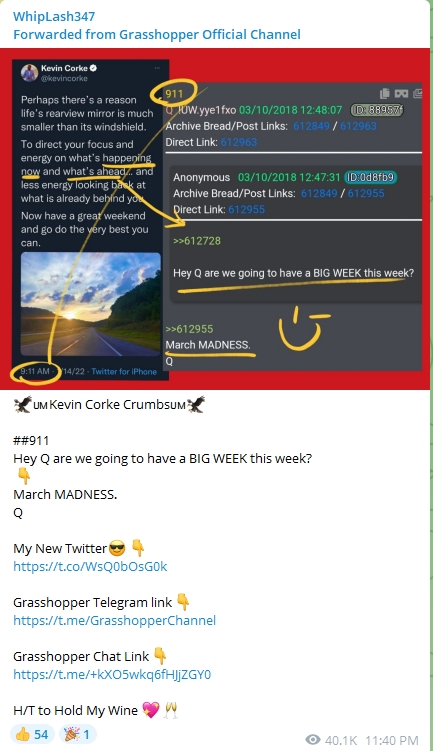
Task: Click the >>612955 post reference
Action: click(189, 329)
